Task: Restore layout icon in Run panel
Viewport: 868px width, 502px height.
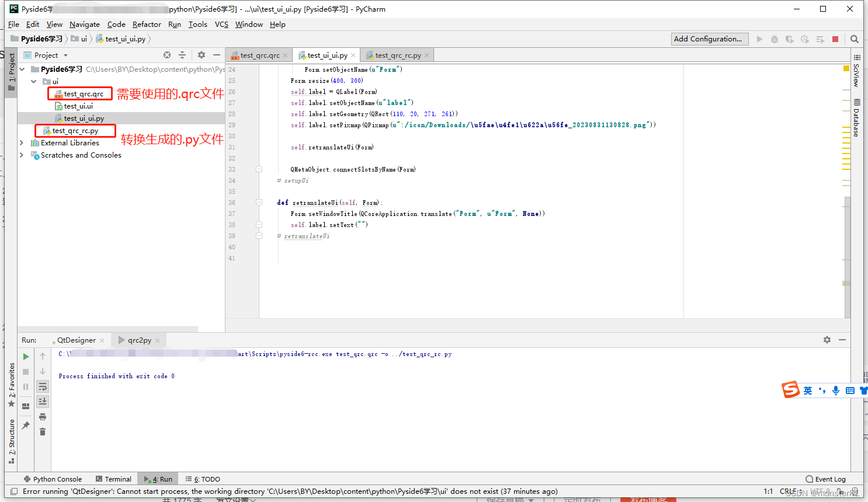Action: (26, 406)
